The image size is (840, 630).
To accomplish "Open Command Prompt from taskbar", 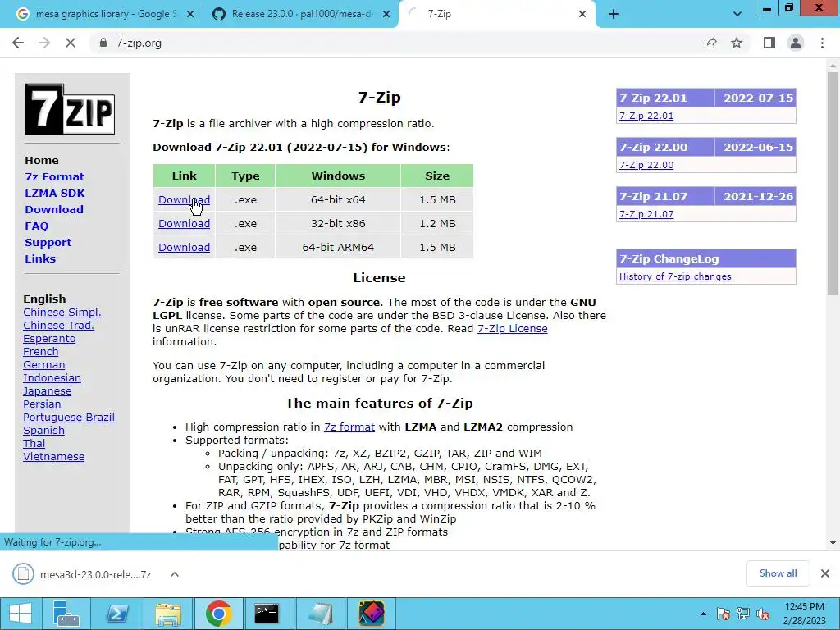I will 267,614.
